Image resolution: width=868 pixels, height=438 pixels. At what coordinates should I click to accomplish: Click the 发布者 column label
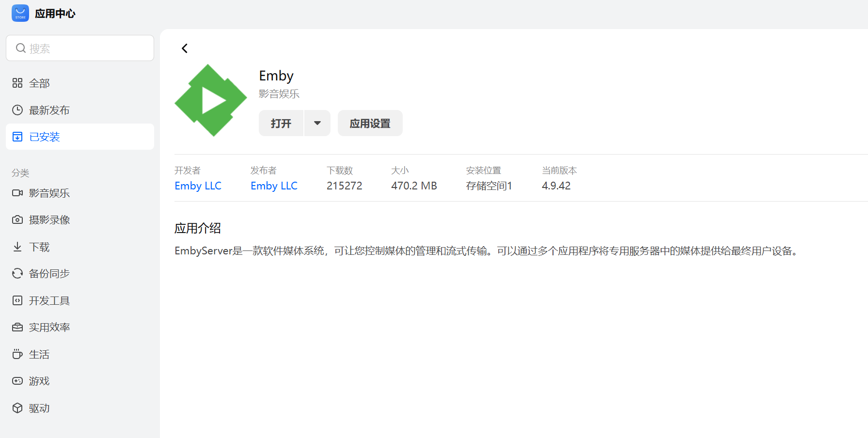pos(264,171)
